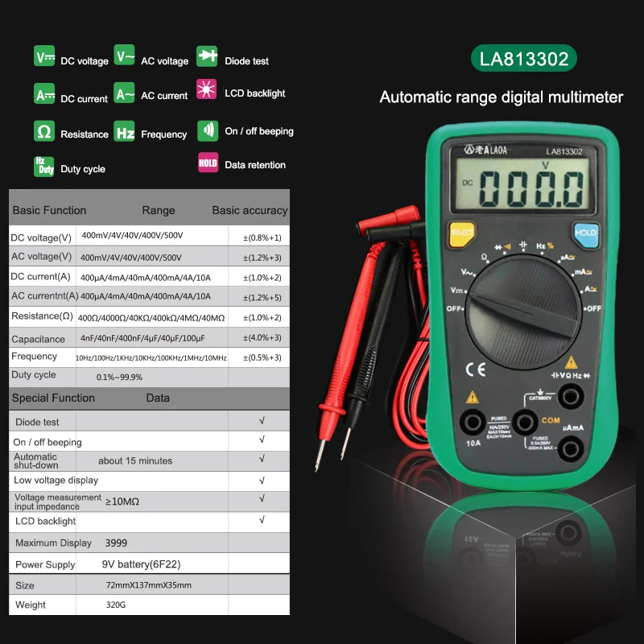644x644 pixels.
Task: Click the green LA813302 model badge
Action: pyautogui.click(x=524, y=58)
